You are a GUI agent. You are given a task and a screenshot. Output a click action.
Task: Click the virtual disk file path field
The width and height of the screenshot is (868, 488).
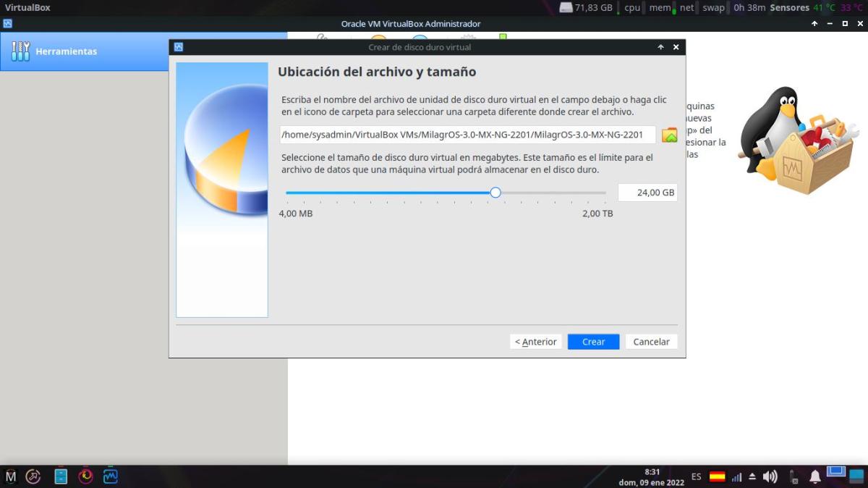point(467,135)
